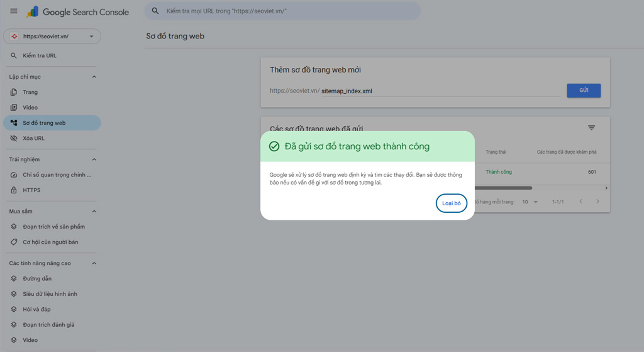Click the Kiểm tra URL magnifier icon

pyautogui.click(x=14, y=55)
